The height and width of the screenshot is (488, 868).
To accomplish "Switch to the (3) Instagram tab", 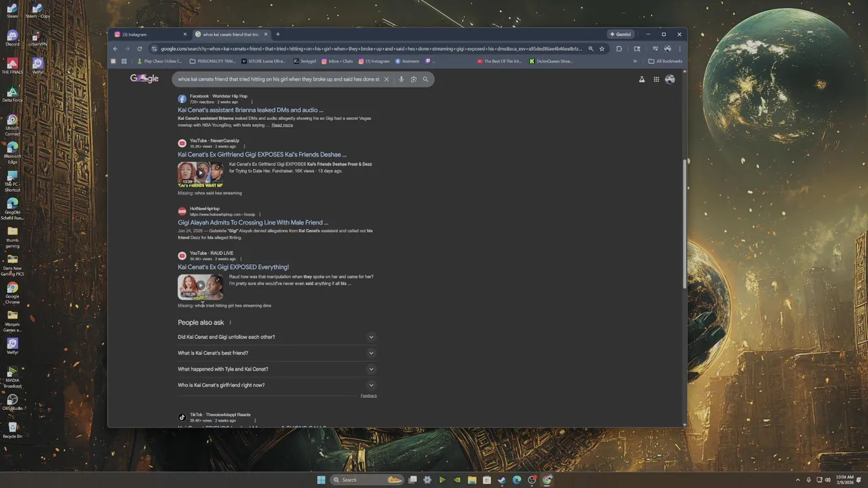I will click(x=151, y=35).
